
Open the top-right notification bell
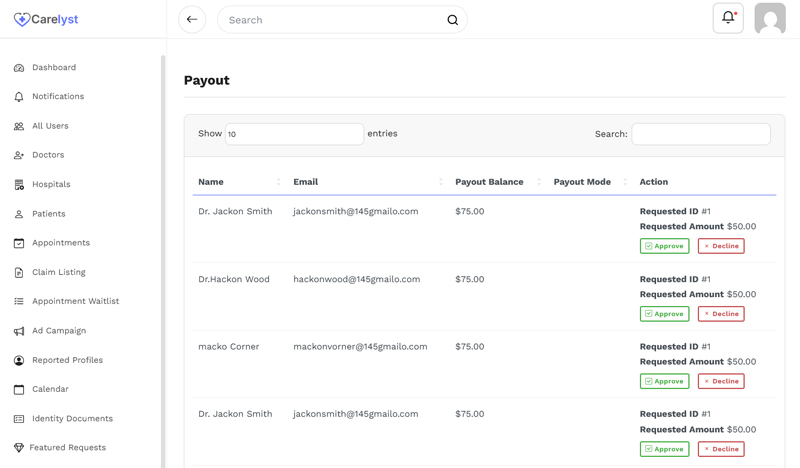(728, 18)
